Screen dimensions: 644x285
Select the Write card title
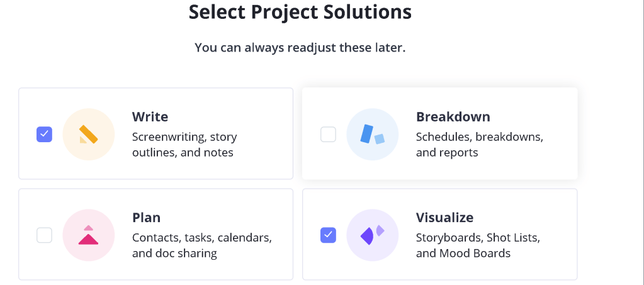pyautogui.click(x=150, y=116)
